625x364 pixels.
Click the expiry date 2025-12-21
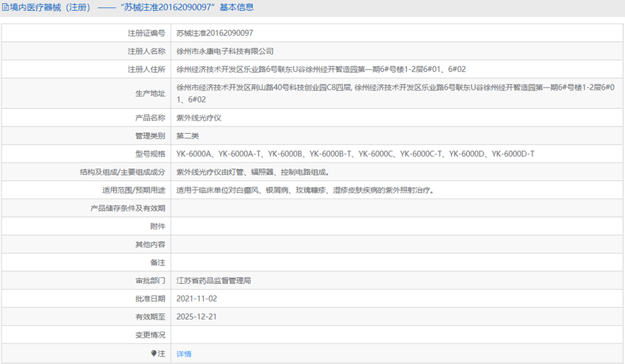(196, 317)
